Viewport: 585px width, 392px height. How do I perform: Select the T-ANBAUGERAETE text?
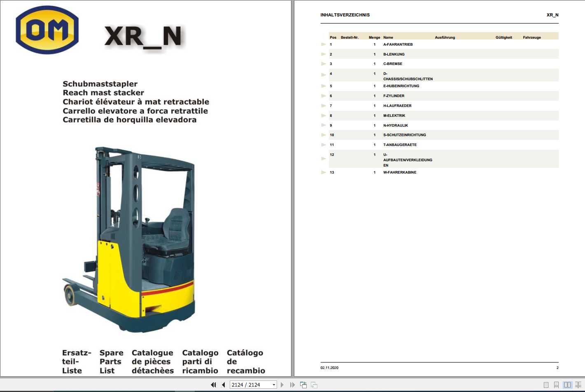(x=400, y=145)
